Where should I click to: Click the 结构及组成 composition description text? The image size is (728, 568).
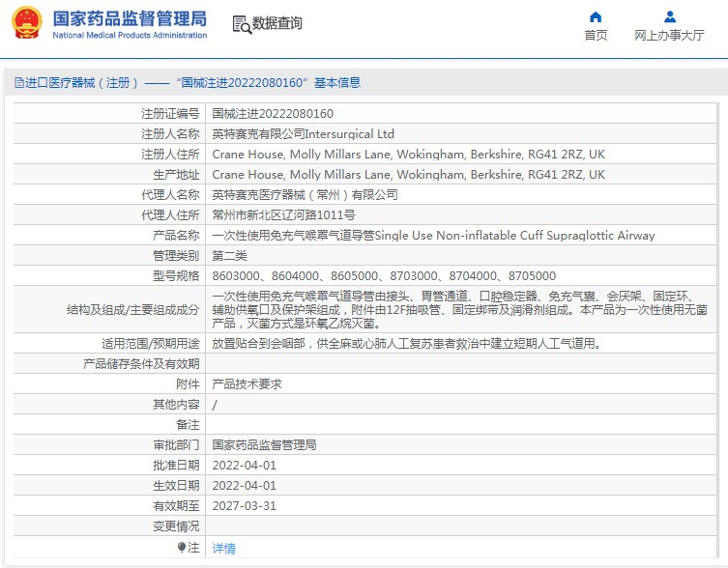click(x=459, y=309)
